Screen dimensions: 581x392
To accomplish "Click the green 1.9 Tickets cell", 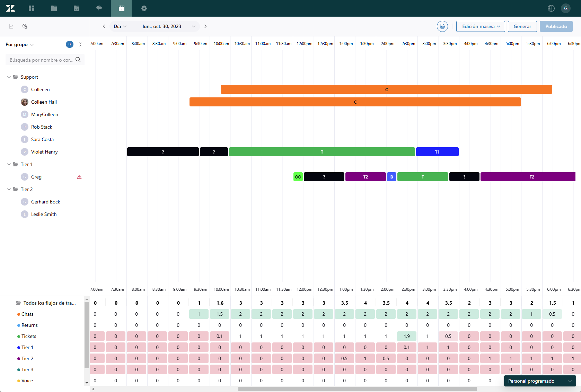I will 407,336.
